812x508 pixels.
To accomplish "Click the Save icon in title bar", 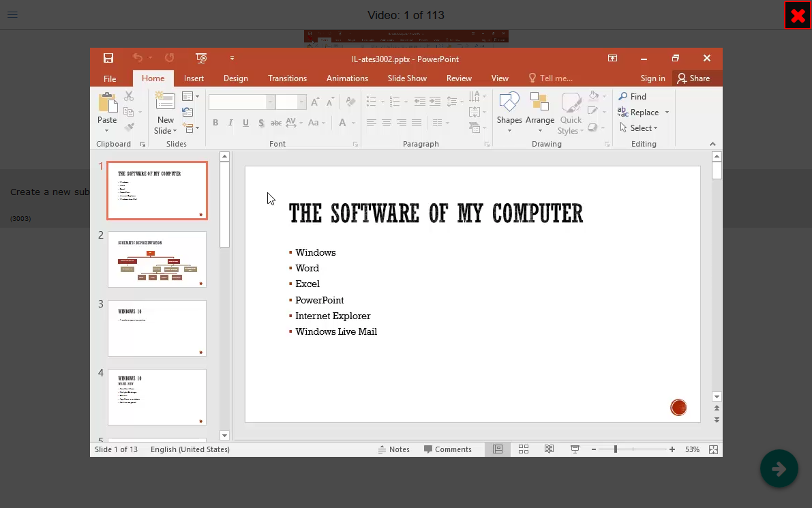I will click(x=108, y=59).
